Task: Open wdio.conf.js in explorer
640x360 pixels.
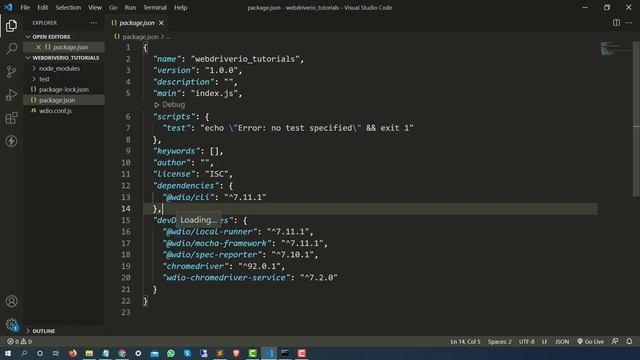Action: tap(55, 111)
